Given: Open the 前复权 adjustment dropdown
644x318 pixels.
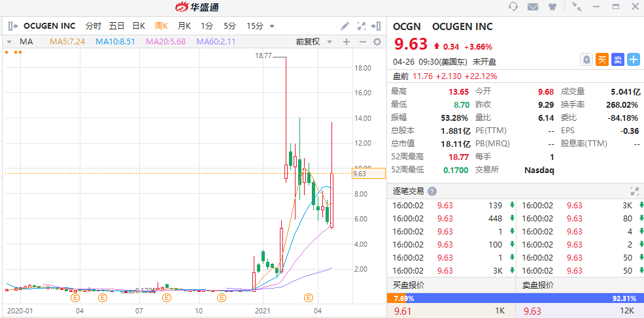Looking at the screenshot, I should pyautogui.click(x=330, y=42).
